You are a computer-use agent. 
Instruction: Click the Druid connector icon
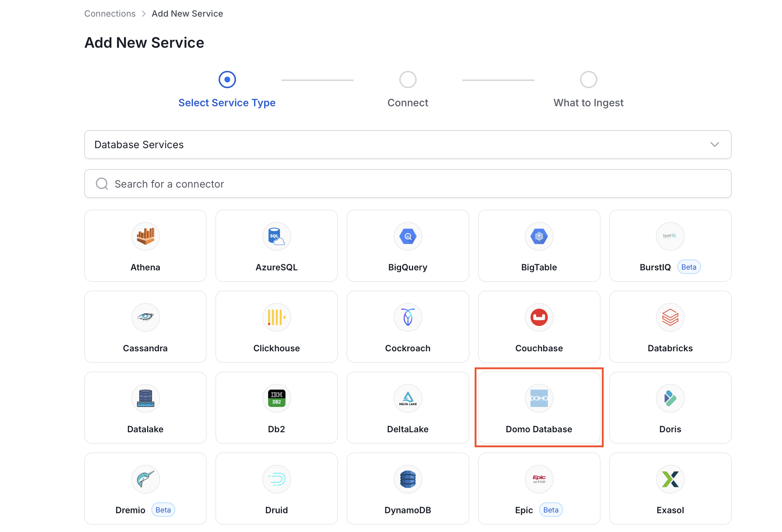coord(276,479)
